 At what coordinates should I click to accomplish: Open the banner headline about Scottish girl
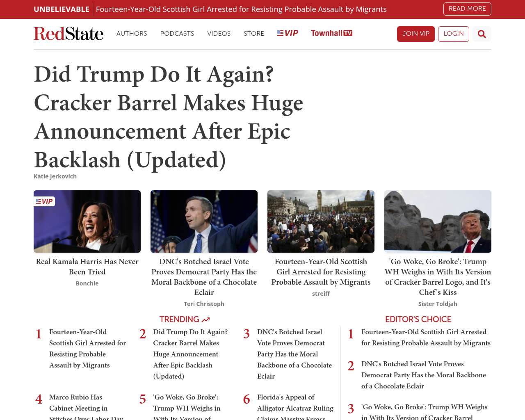[x=241, y=9]
